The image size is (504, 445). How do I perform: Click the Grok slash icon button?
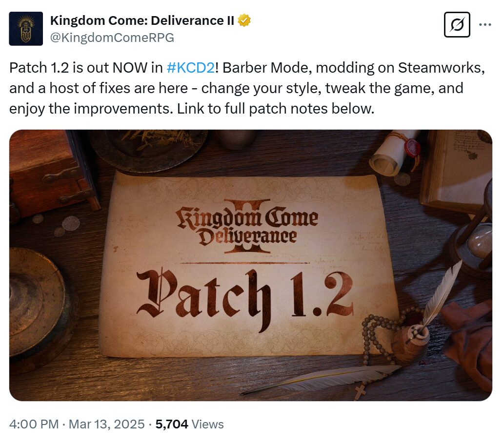pyautogui.click(x=457, y=25)
